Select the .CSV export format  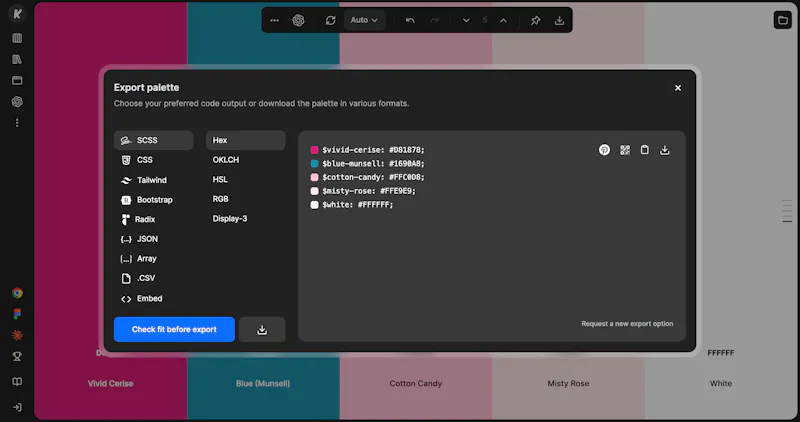pos(154,278)
